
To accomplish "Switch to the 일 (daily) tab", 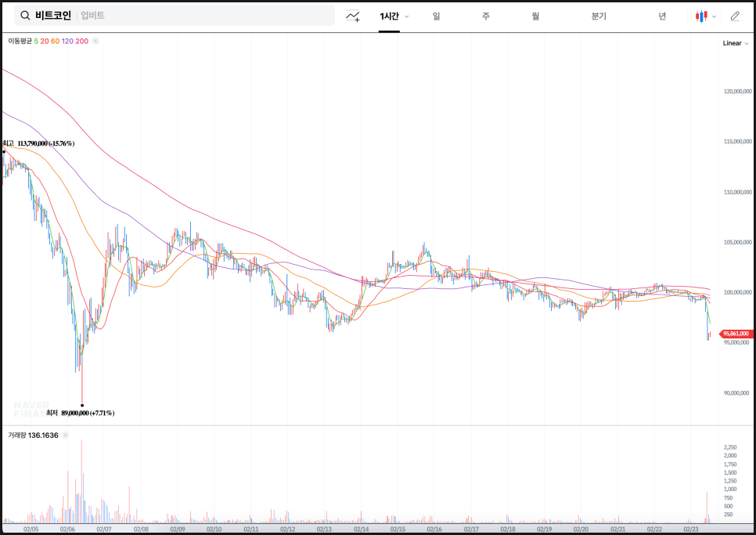I will tap(436, 16).
